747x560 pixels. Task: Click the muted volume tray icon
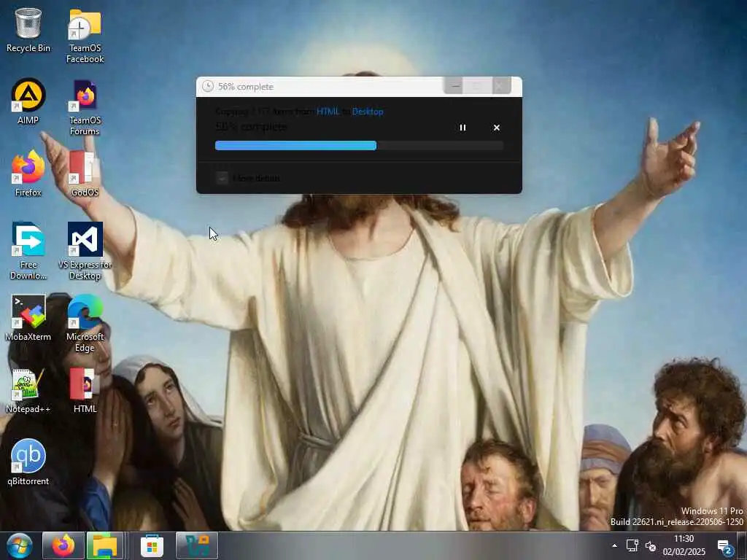[x=651, y=545]
